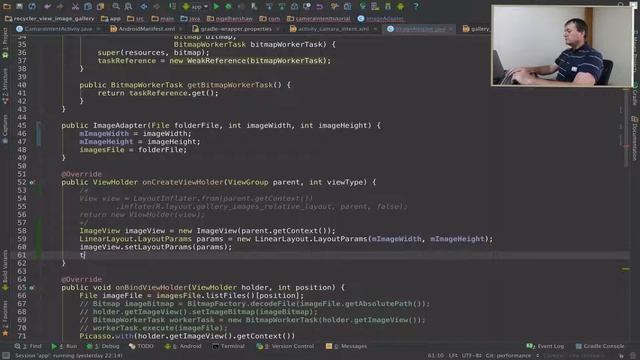Screen dimensions: 640x360
Task: Open the Documentation right side panel
Action: (635, 138)
